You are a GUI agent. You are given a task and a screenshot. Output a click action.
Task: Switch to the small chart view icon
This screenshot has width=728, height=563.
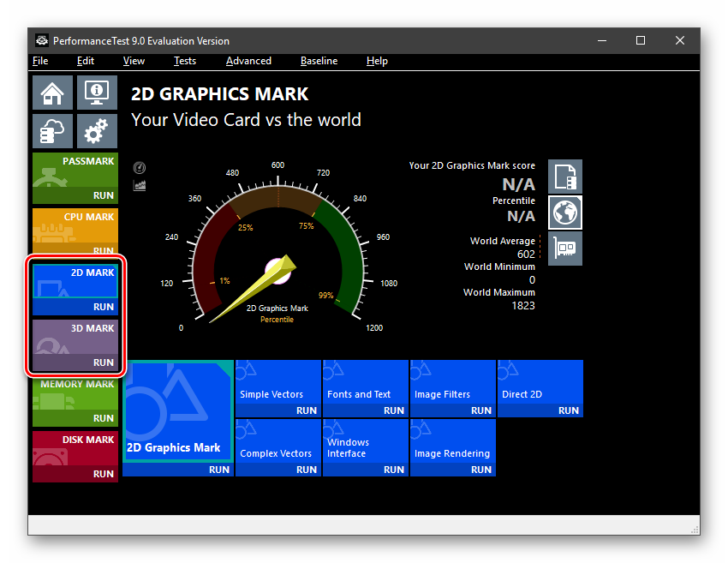pyautogui.click(x=140, y=185)
